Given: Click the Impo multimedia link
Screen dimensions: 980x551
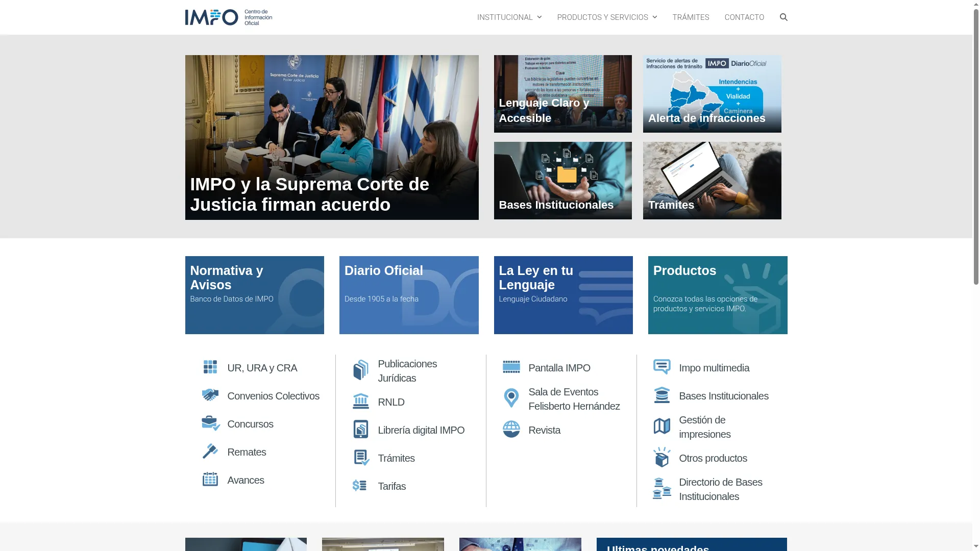Looking at the screenshot, I should tap(714, 368).
